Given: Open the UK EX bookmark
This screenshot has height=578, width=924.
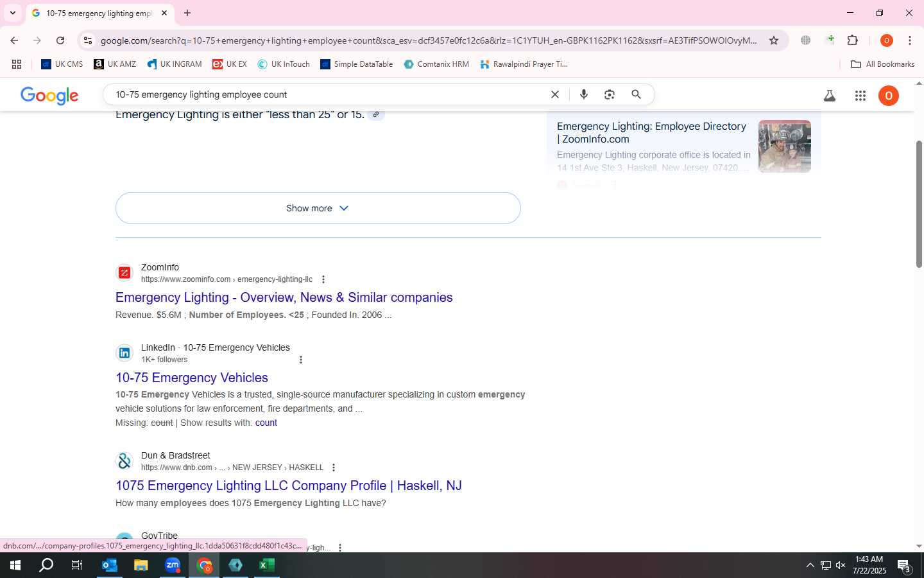Looking at the screenshot, I should tap(230, 64).
